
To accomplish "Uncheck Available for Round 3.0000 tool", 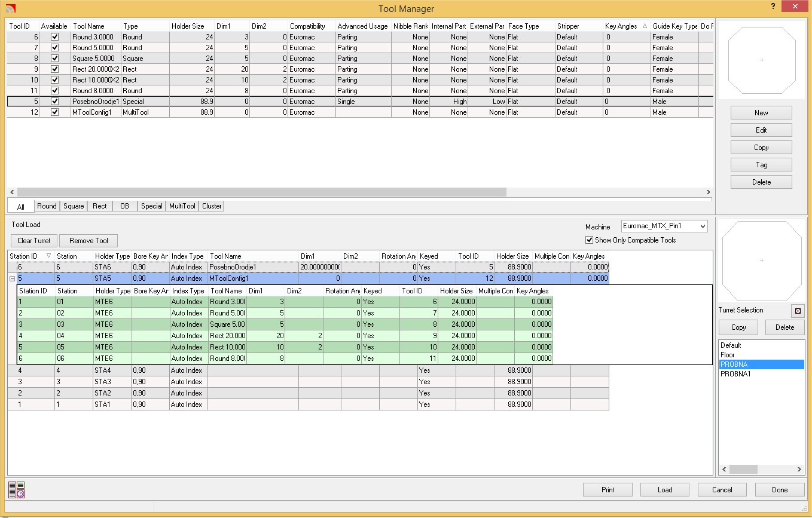I will coord(55,37).
